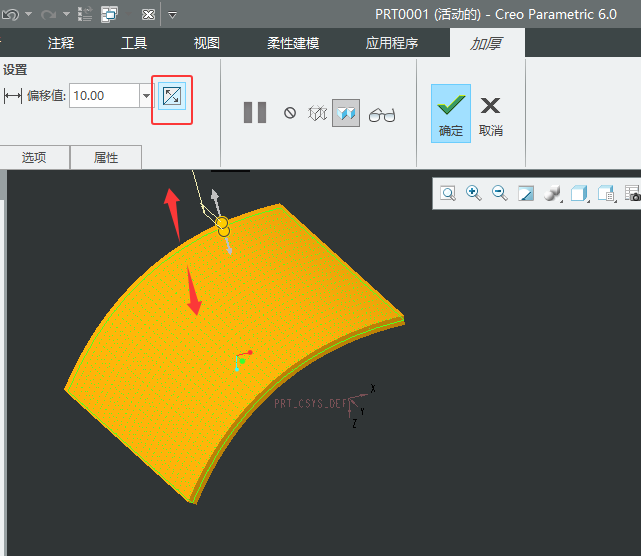Open the 注释 ribbon tab
The width and height of the screenshot is (641, 556).
pyautogui.click(x=61, y=43)
